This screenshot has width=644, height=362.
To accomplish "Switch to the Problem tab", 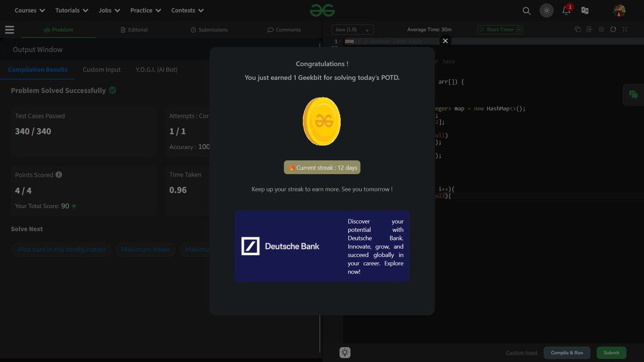I will click(58, 29).
